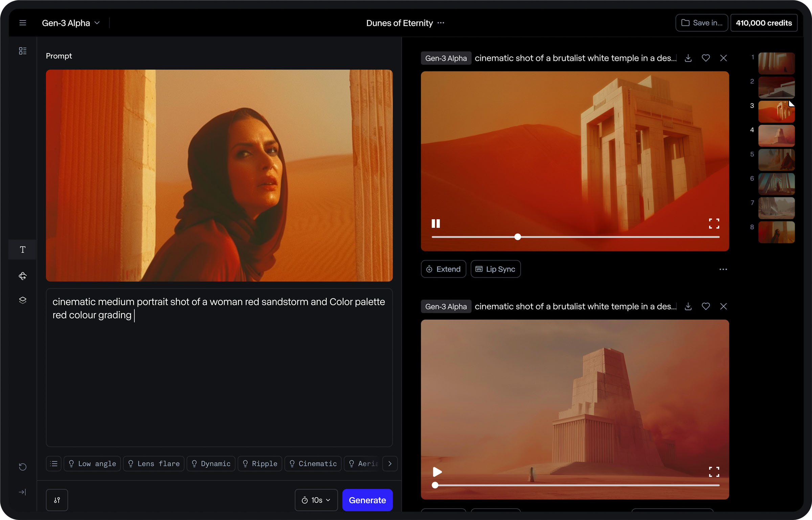Viewport: 812px width, 520px height.
Task: Click the Extend button
Action: (443, 269)
